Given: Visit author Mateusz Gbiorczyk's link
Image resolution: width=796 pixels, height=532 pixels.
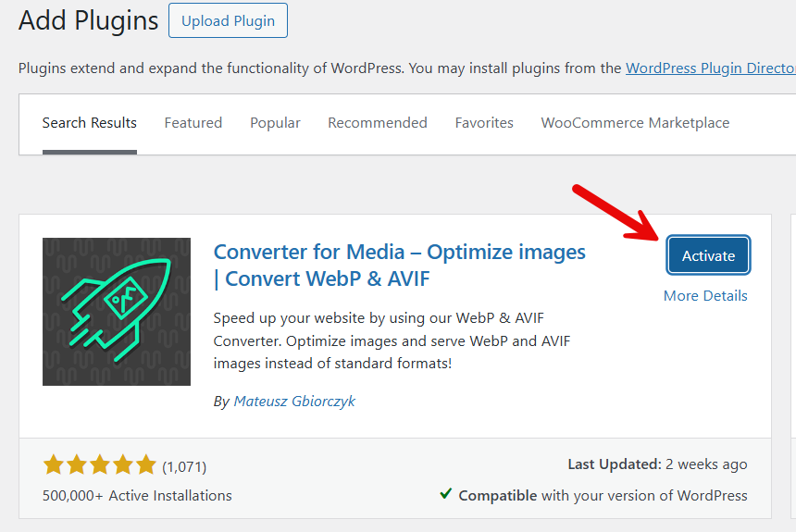Looking at the screenshot, I should pos(294,401).
